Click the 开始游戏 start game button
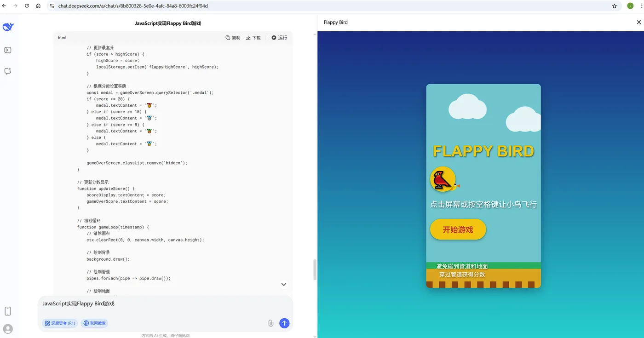644x338 pixels. [x=458, y=229]
